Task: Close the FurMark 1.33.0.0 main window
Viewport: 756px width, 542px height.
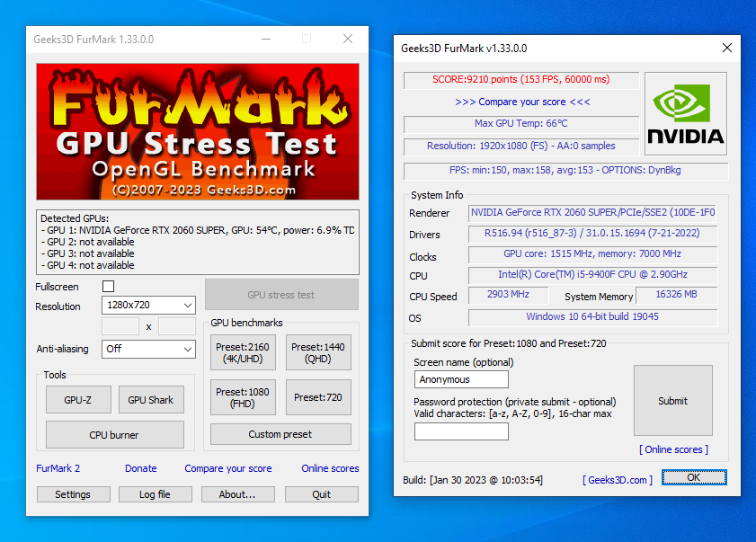Action: click(x=348, y=39)
